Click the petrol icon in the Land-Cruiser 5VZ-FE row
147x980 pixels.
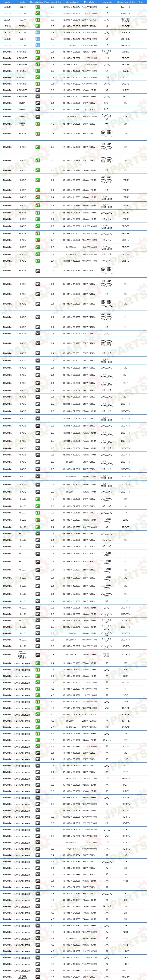click(38, 683)
